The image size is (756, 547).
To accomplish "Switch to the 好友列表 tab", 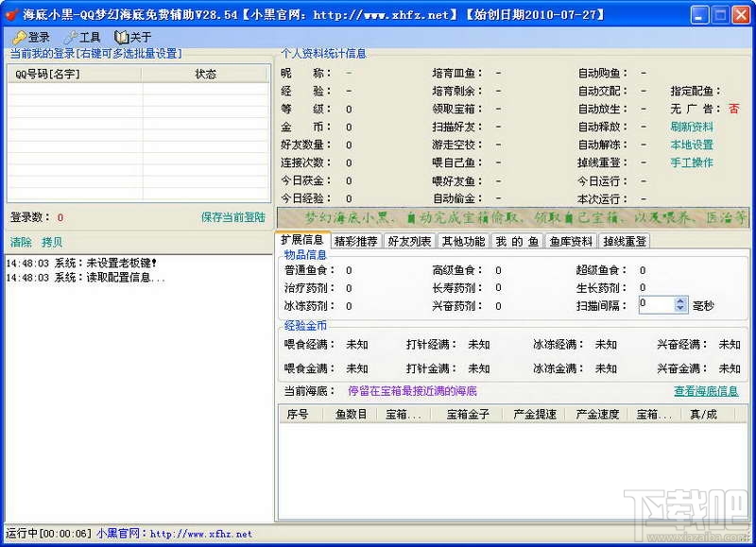I will coord(409,241).
